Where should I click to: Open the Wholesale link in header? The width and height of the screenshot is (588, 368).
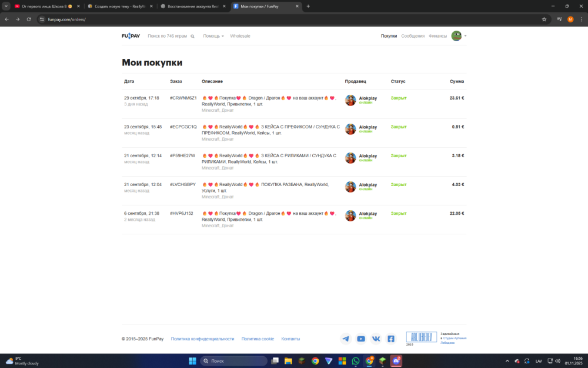pyautogui.click(x=240, y=36)
